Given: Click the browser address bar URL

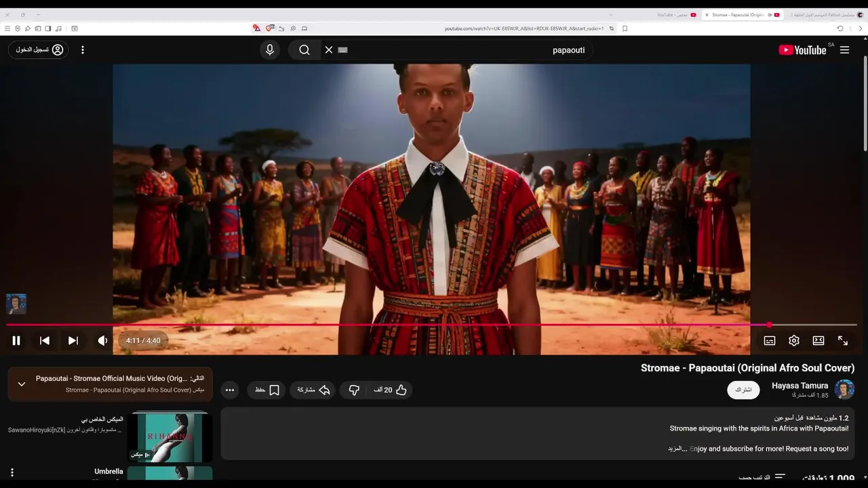Looking at the screenshot, I should coord(524,28).
